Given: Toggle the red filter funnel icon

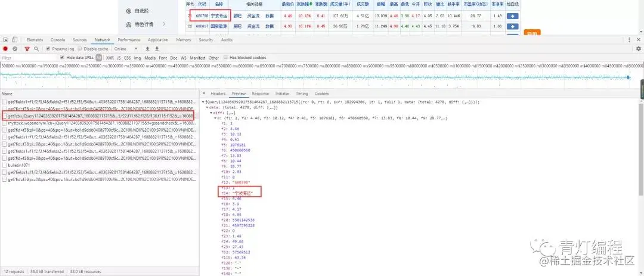Looking at the screenshot, I should (27, 49).
